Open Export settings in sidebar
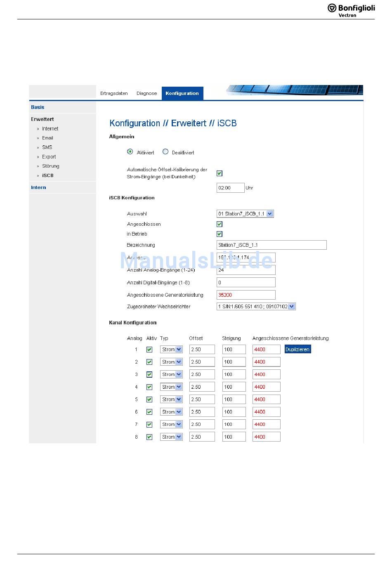This screenshot has width=392, height=565. pos(49,157)
